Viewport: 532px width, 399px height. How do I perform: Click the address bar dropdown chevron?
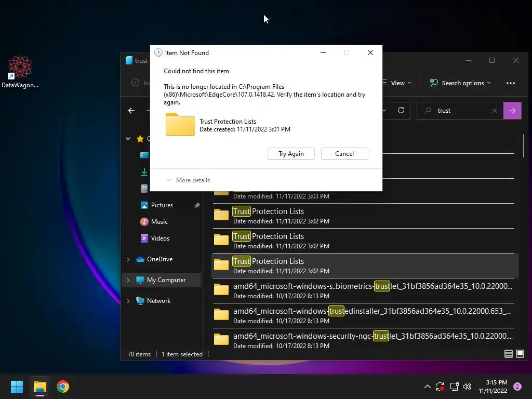tap(384, 110)
